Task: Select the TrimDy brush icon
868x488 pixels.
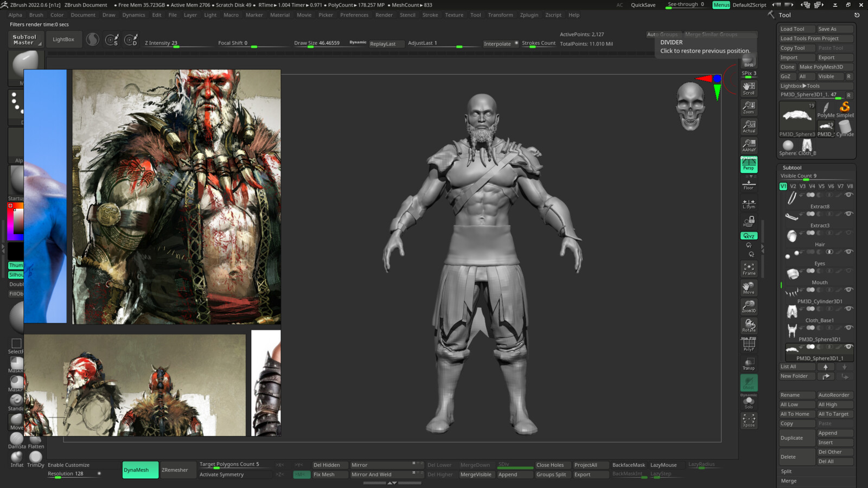Action: click(x=36, y=459)
